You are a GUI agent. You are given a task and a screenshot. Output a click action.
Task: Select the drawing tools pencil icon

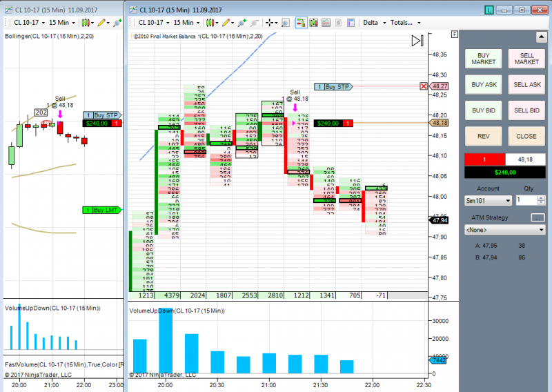(x=226, y=23)
